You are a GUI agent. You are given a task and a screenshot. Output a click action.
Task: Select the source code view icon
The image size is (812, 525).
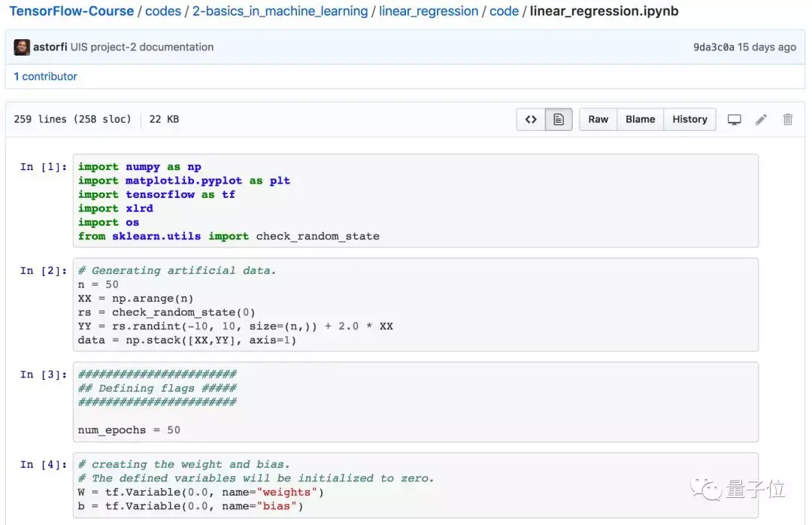[532, 119]
